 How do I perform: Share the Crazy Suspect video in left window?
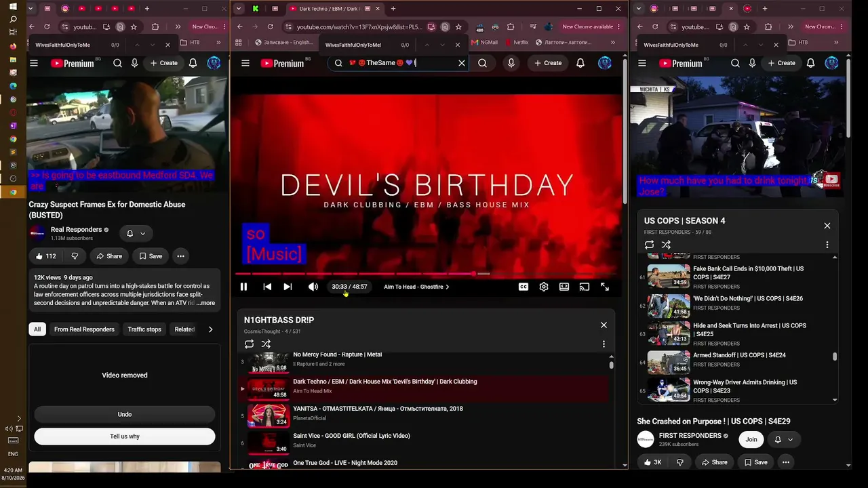coord(109,256)
